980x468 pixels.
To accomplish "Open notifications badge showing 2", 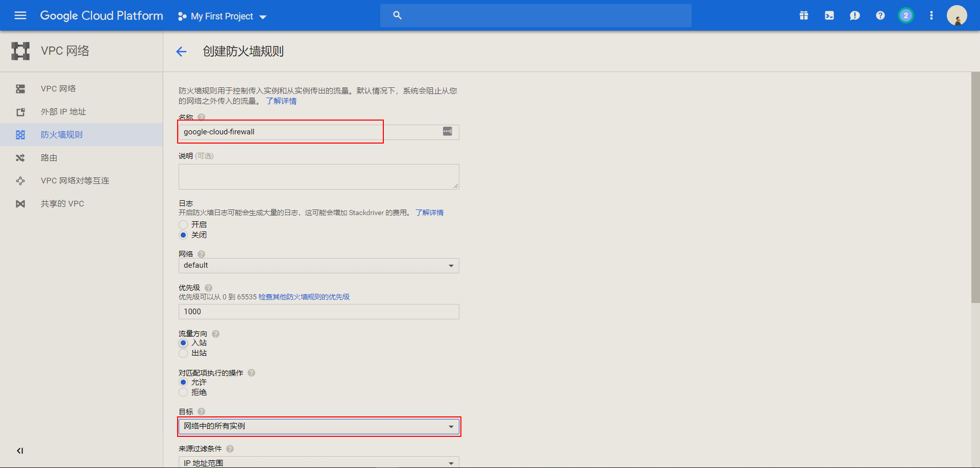I will 906,15.
